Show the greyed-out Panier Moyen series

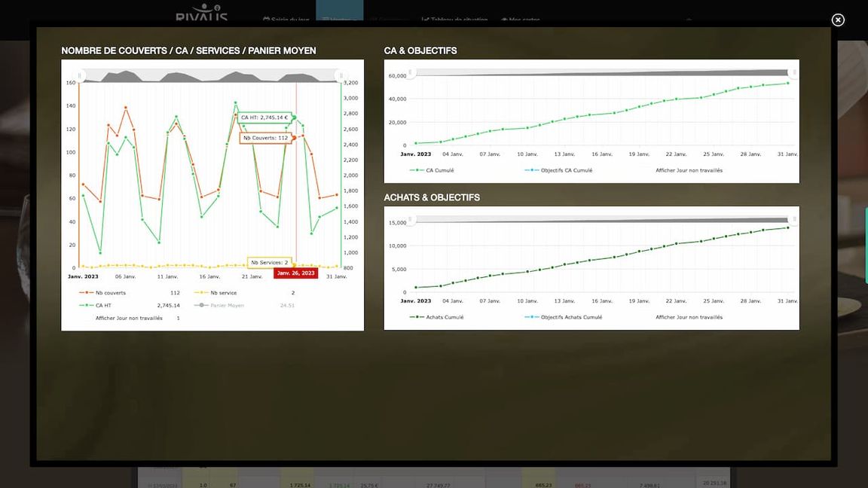pos(219,306)
